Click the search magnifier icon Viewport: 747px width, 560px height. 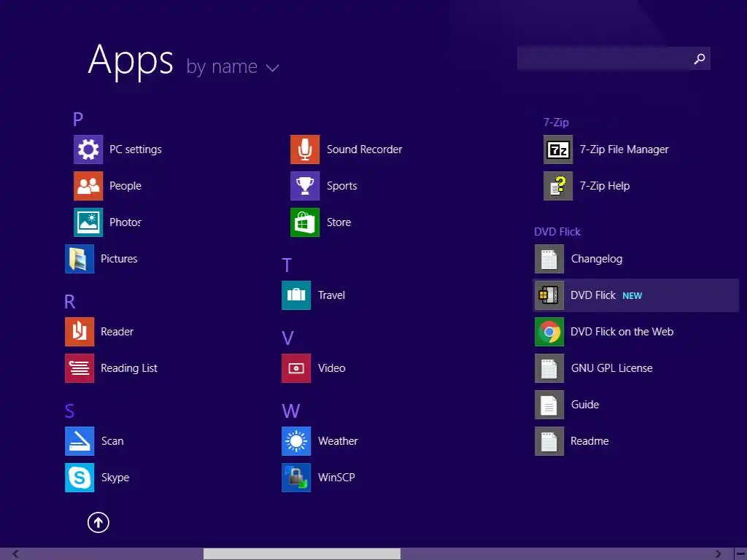click(700, 58)
